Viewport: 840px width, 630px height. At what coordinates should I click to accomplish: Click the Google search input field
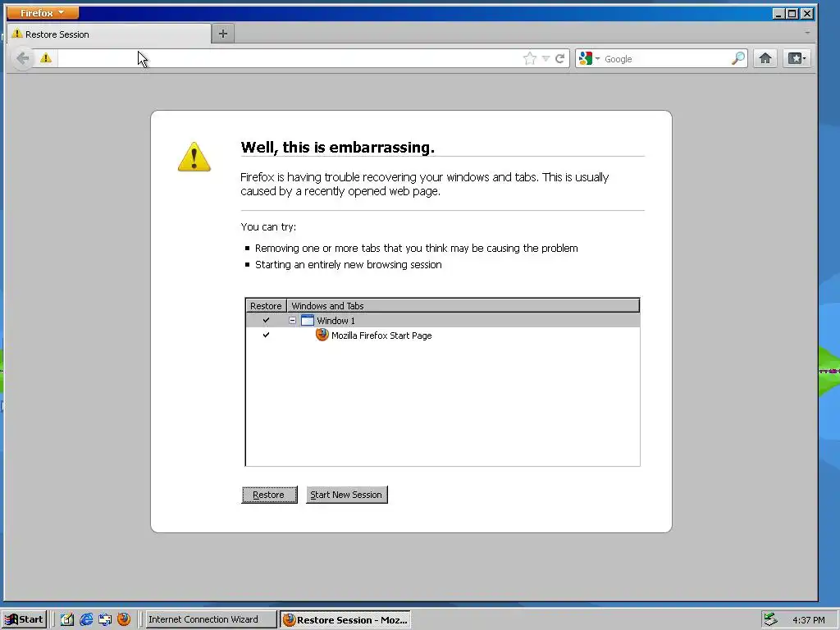coord(666,59)
